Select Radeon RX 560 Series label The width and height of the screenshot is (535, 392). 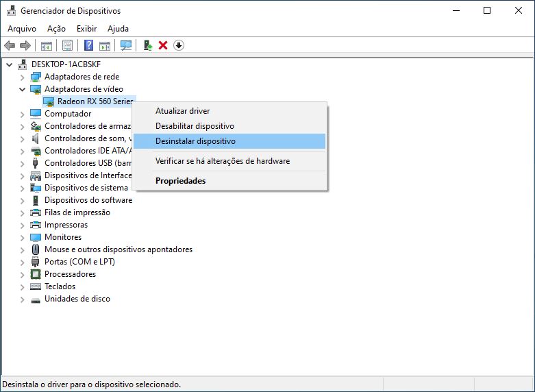coord(95,101)
